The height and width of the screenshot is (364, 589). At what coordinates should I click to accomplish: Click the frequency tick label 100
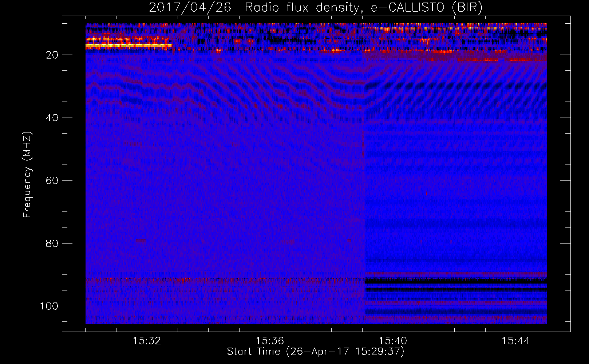click(49, 306)
